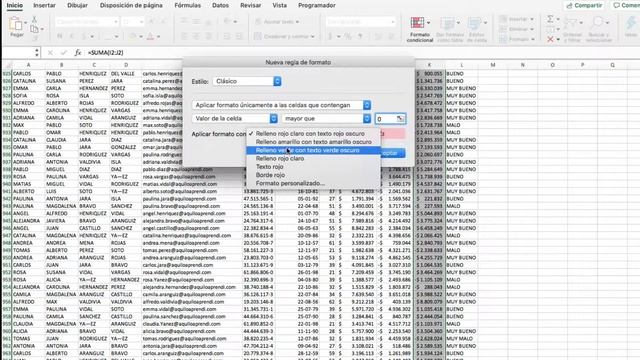Click Buscar y seleccionar magnifier icon
Viewport: 640px width, 360px height.
598,22
